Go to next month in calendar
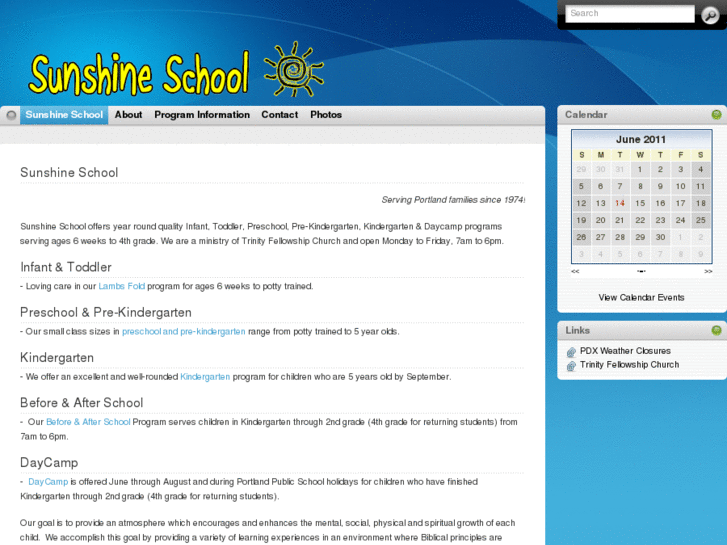This screenshot has width=727, height=545. (708, 271)
